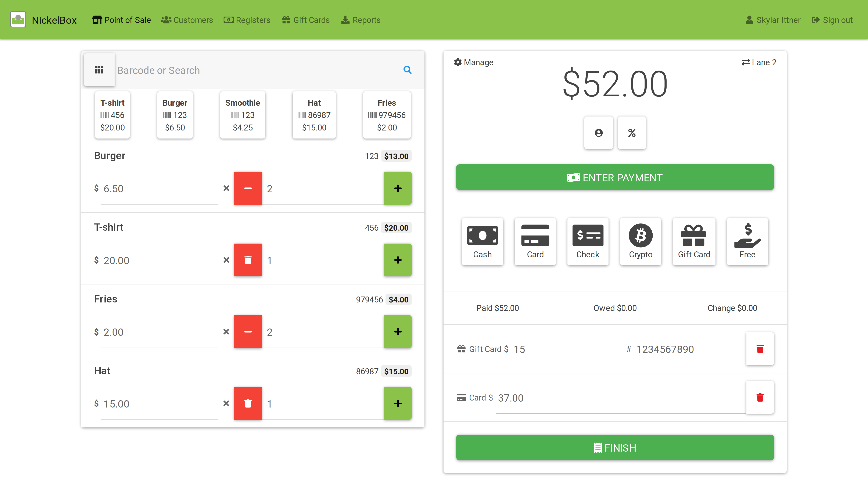Click the NickelBox brand name
868x488 pixels.
click(54, 20)
